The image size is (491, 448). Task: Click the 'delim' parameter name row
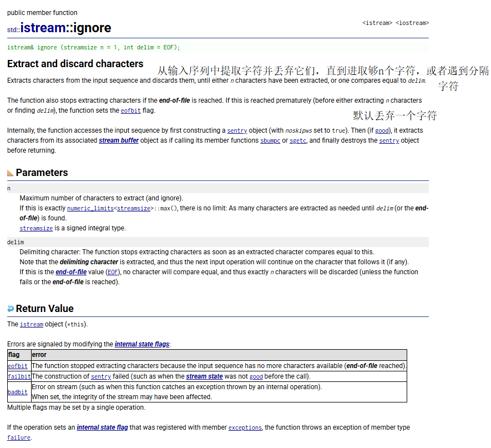[218, 243]
